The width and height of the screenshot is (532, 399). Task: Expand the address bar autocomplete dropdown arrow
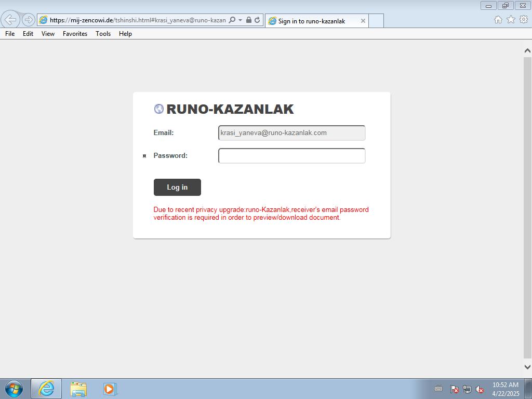pyautogui.click(x=240, y=20)
